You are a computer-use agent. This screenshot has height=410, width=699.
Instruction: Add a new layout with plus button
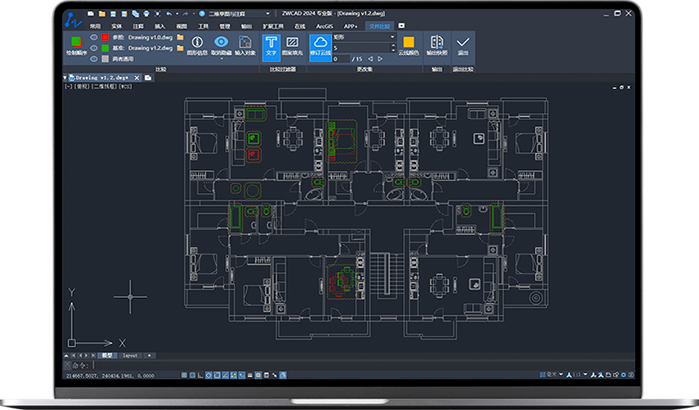pyautogui.click(x=149, y=356)
